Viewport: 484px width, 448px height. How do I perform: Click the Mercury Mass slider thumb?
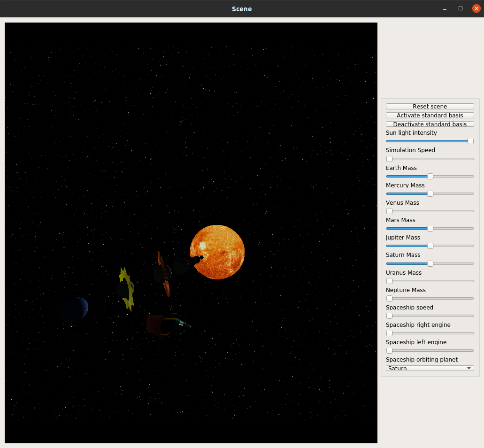[430, 193]
